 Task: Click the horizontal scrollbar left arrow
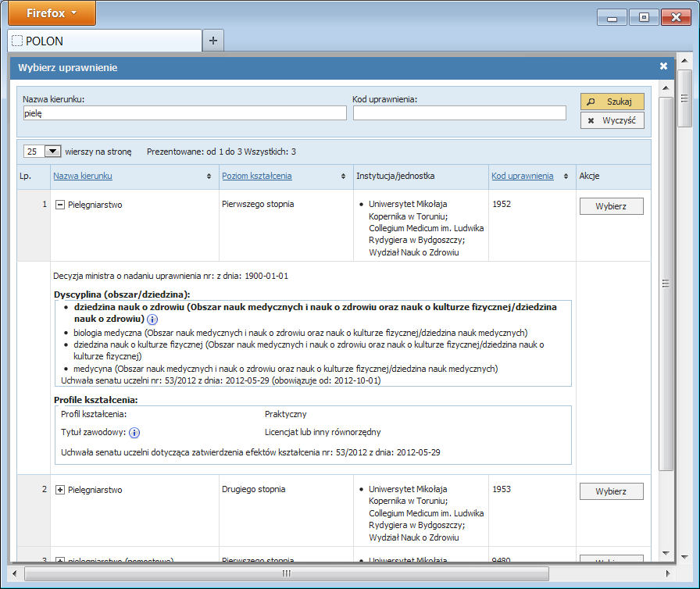pyautogui.click(x=14, y=573)
